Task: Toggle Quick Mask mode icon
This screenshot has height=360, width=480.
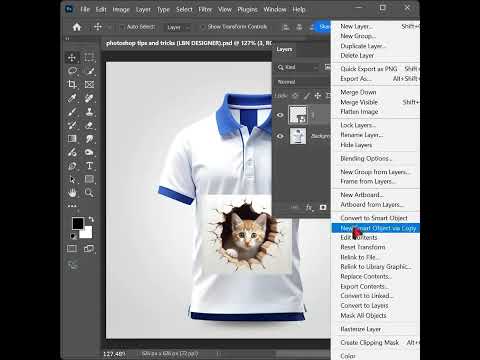Action: (x=72, y=248)
